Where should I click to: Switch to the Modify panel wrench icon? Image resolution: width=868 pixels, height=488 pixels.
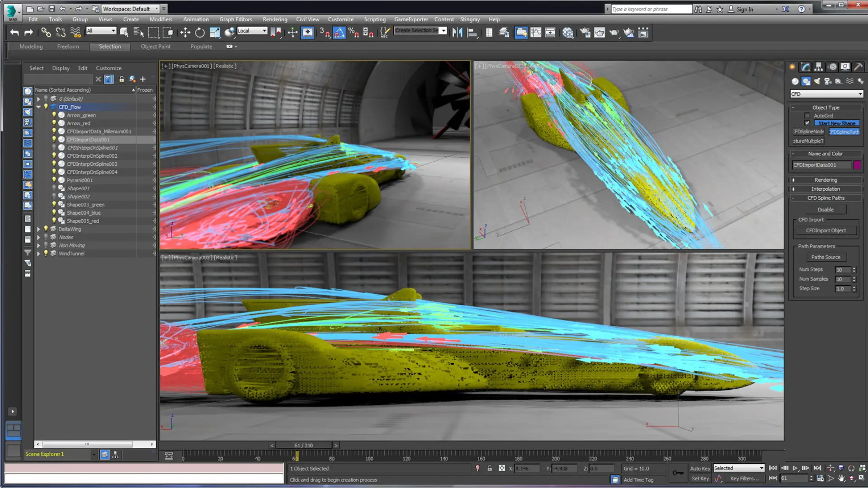pyautogui.click(x=805, y=66)
